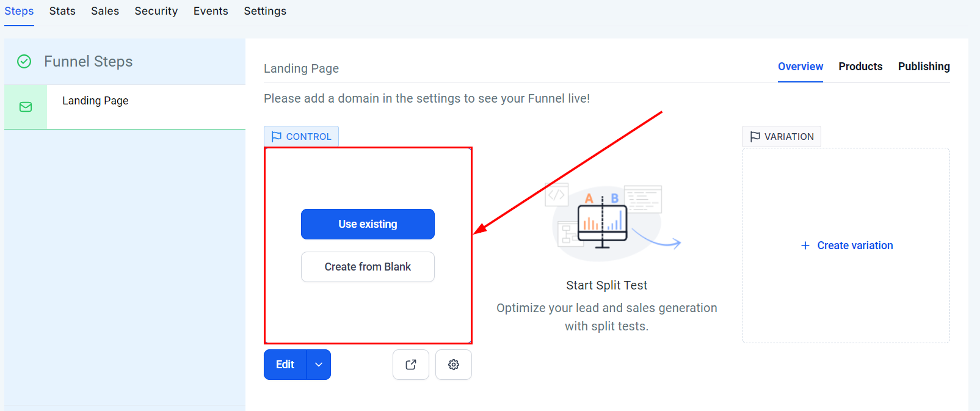Open the page preview external link icon
980x411 pixels.
pyautogui.click(x=411, y=365)
